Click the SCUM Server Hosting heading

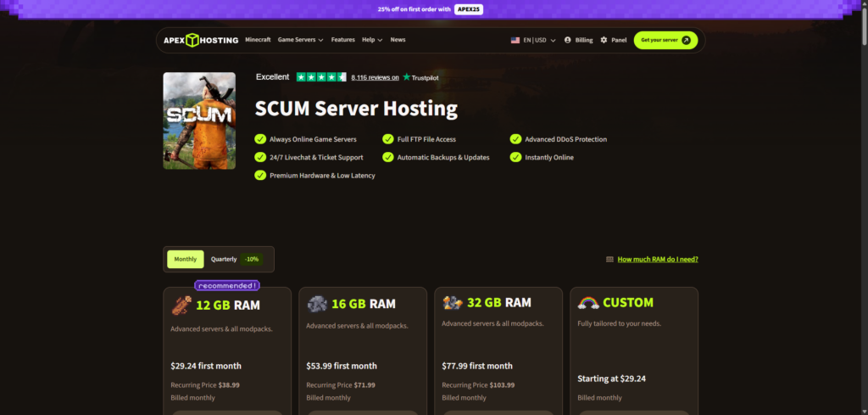pos(356,109)
